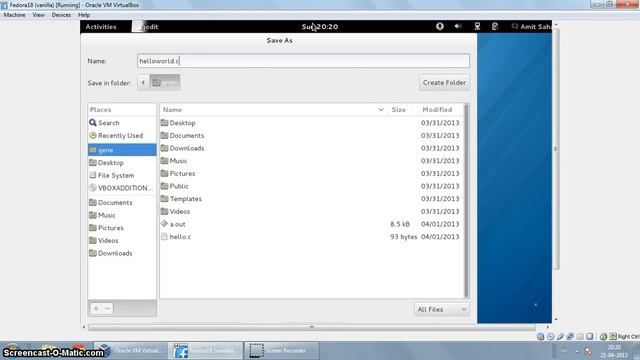The image size is (640, 360).
Task: Select the Music bookmark in Places
Action: pyautogui.click(x=122, y=215)
